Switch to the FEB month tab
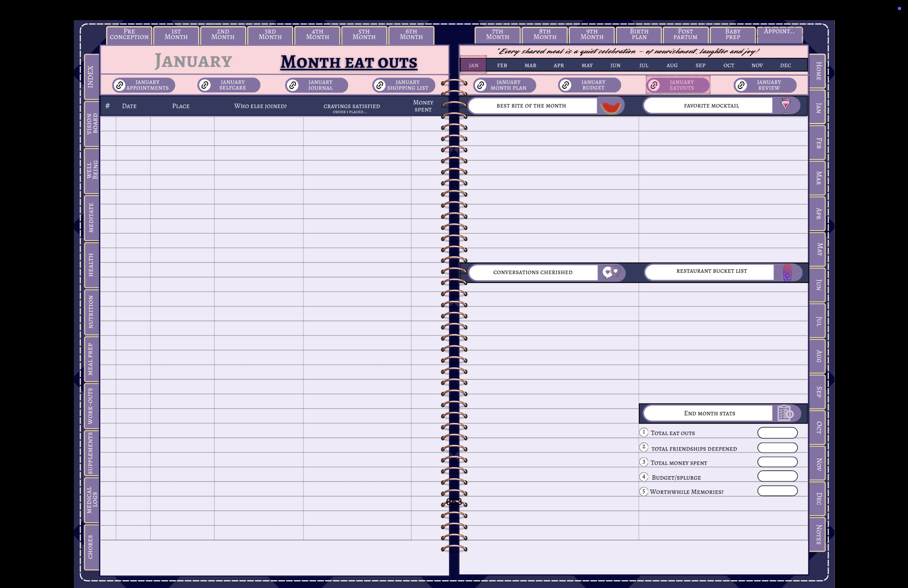Image resolution: width=908 pixels, height=588 pixels. point(502,65)
